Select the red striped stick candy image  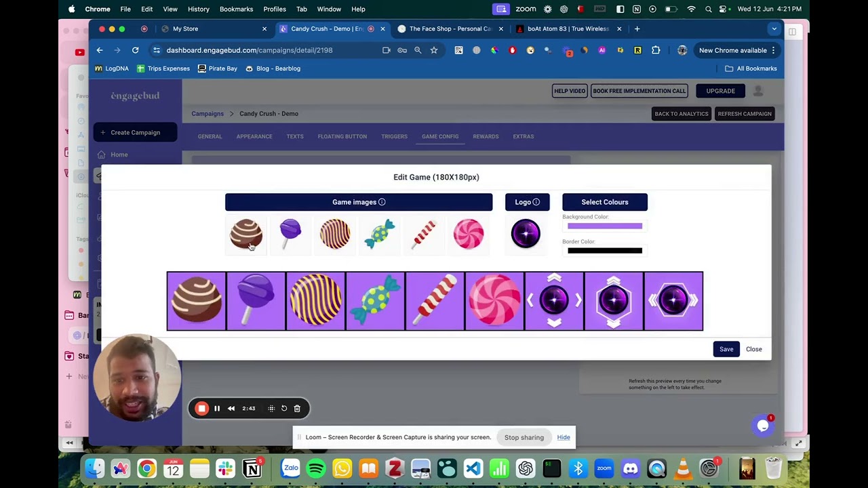pos(424,234)
